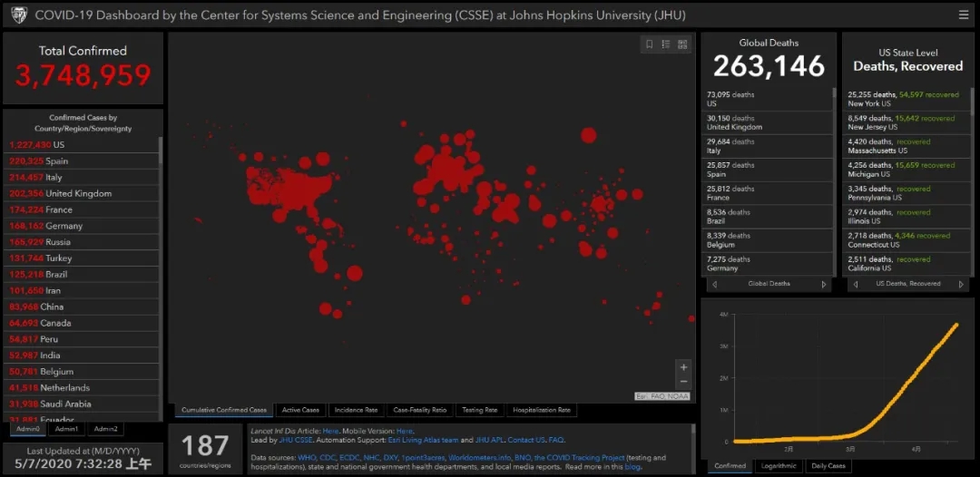980x477 pixels.
Task: Select the Case-Fatality Ratio map tab
Action: click(419, 410)
